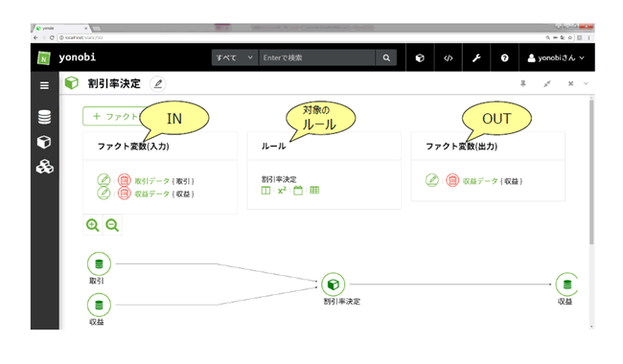Click the ルール header text
Screen dimensions: 623x364
[273, 146]
